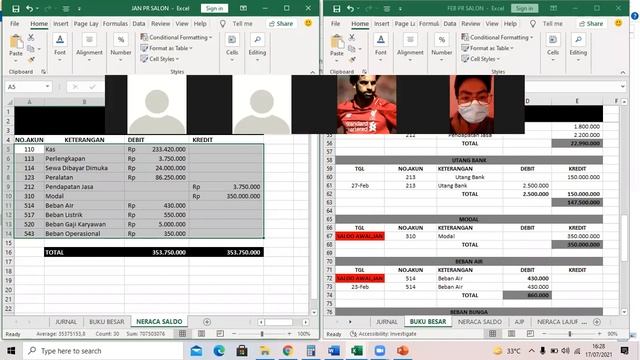Open Editing group in JAN PR SALON ribbon
Viewport: 640px width, 360px height.
click(x=257, y=48)
